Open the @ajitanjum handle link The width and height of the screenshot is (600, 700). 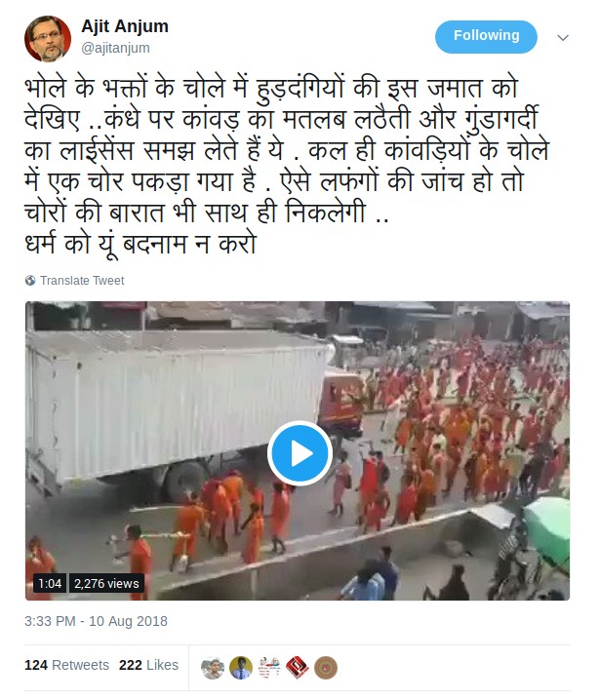115,48
